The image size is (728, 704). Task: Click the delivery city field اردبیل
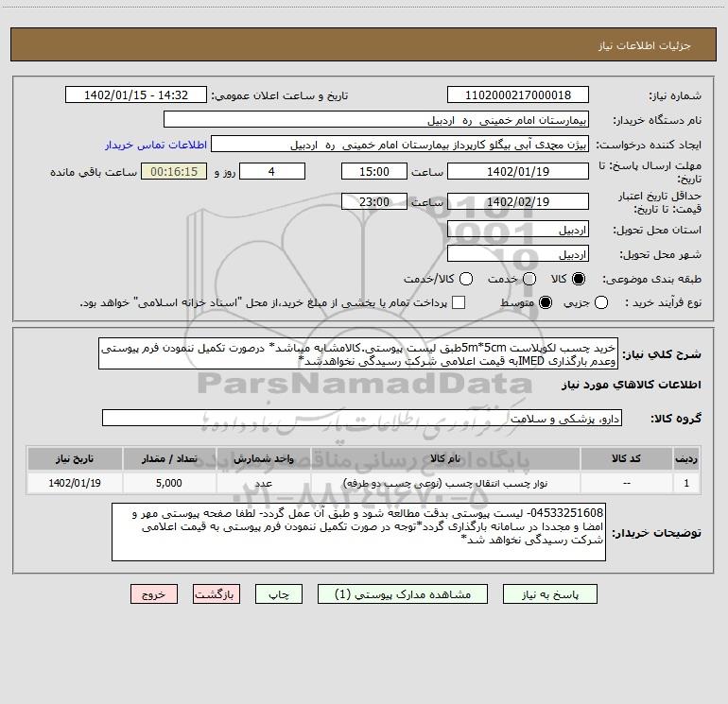[x=518, y=253]
